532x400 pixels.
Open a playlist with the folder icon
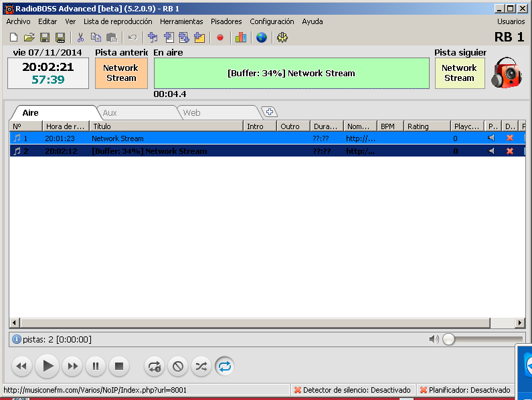[x=29, y=37]
